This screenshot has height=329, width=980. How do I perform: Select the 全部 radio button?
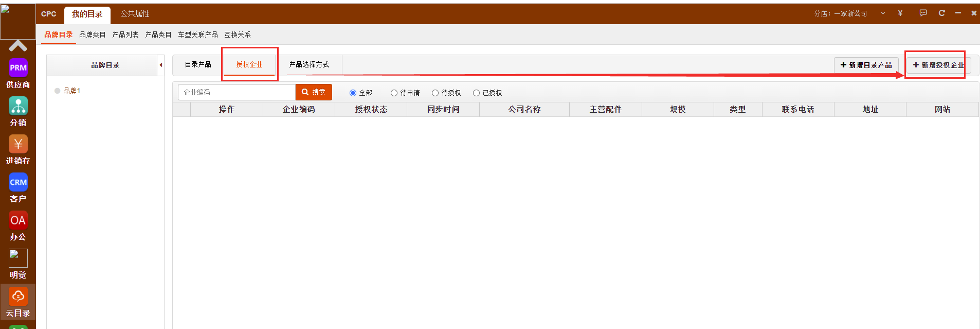pyautogui.click(x=353, y=93)
